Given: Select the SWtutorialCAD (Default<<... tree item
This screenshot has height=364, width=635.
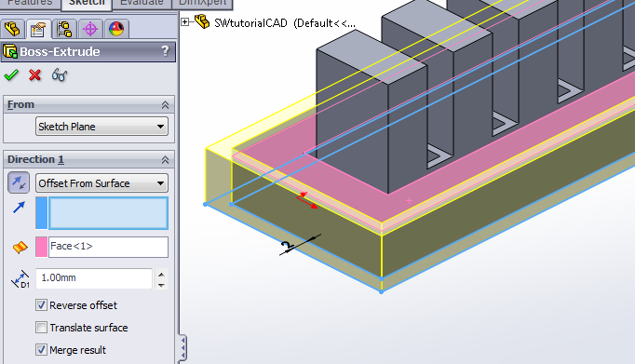Looking at the screenshot, I should [x=285, y=23].
